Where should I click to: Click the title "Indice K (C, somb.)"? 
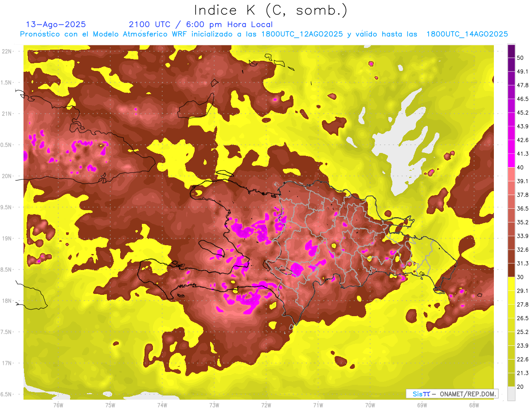[270, 10]
